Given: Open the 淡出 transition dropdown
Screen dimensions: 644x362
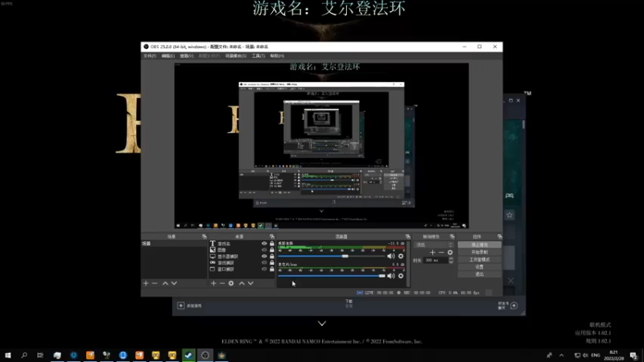Looking at the screenshot, I should click(x=434, y=245).
